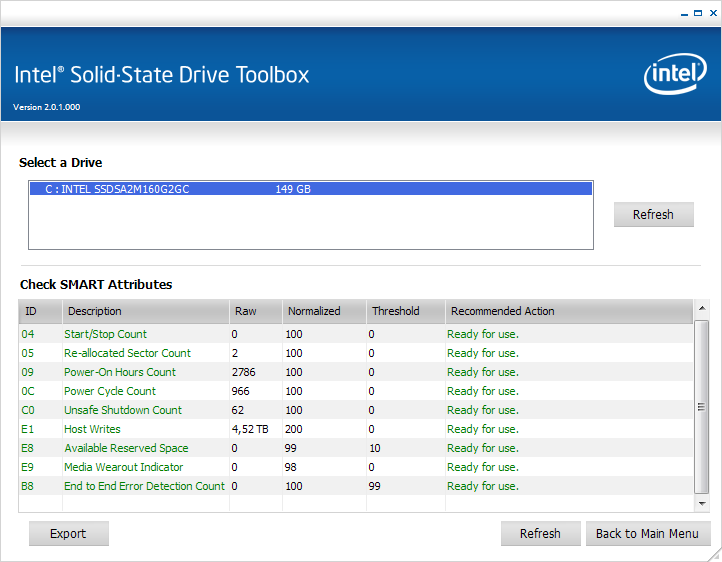Sort by the Recommended Action column header
The height and width of the screenshot is (562, 722).
(569, 311)
